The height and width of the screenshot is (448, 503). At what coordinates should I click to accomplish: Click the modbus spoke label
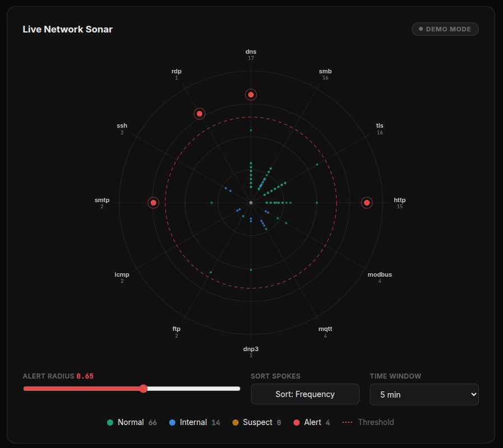380,274
